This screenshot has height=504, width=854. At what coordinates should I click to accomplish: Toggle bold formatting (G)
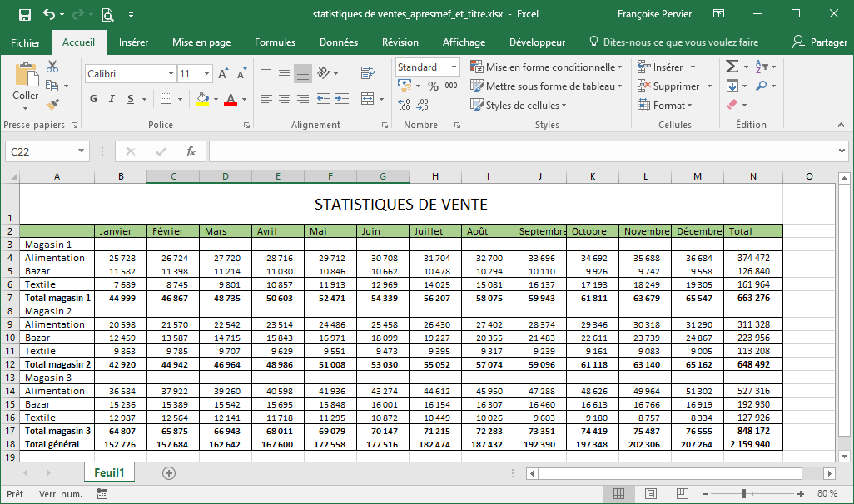93,99
